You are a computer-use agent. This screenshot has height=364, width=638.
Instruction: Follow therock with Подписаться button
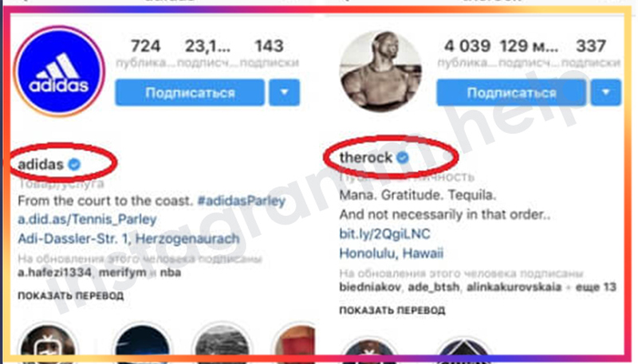click(x=511, y=92)
